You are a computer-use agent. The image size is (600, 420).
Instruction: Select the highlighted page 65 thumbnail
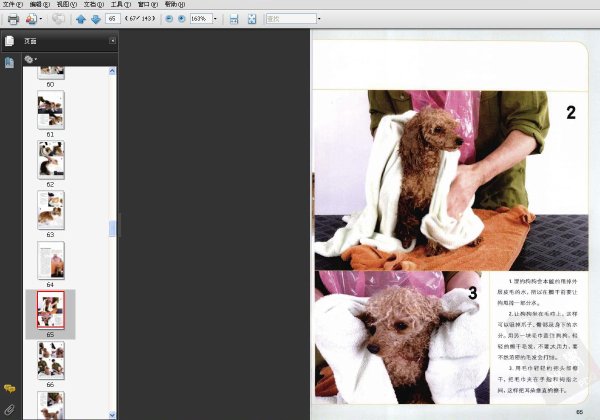click(51, 310)
